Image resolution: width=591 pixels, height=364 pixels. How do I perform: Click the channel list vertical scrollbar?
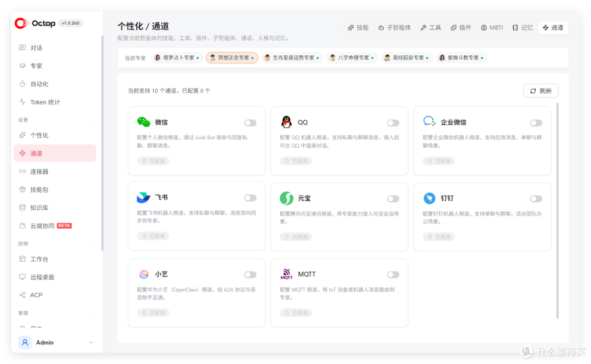[x=558, y=211]
